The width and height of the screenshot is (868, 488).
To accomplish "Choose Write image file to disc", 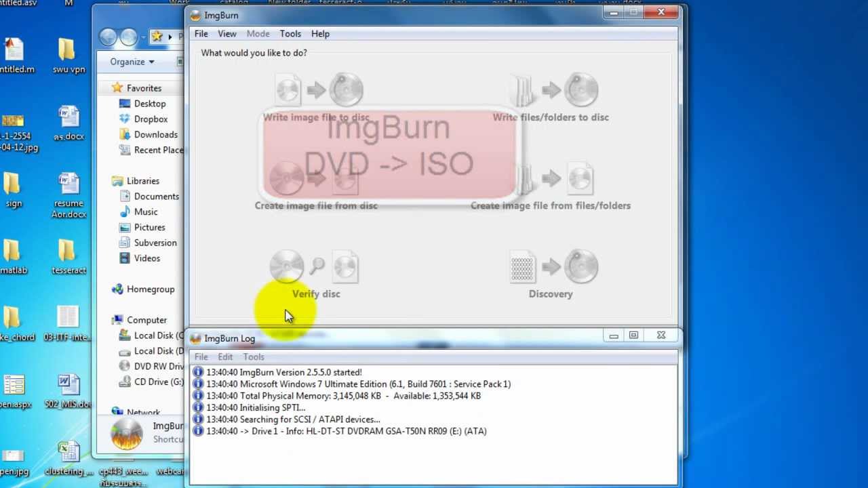I will coord(316,98).
